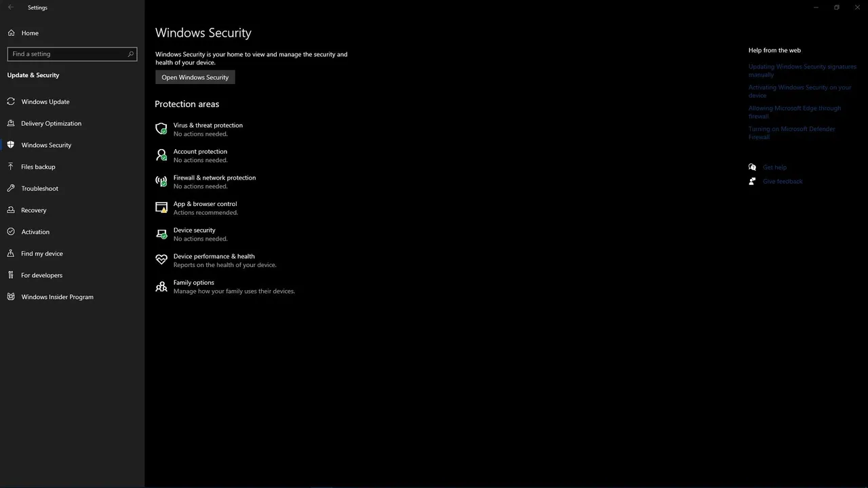Click the back arrow in Settings
This screenshot has width=868, height=488.
click(10, 7)
